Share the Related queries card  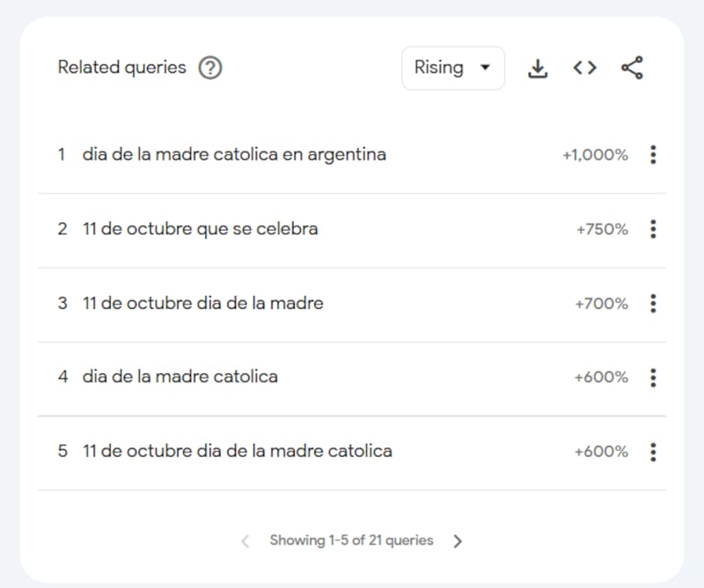click(x=632, y=68)
